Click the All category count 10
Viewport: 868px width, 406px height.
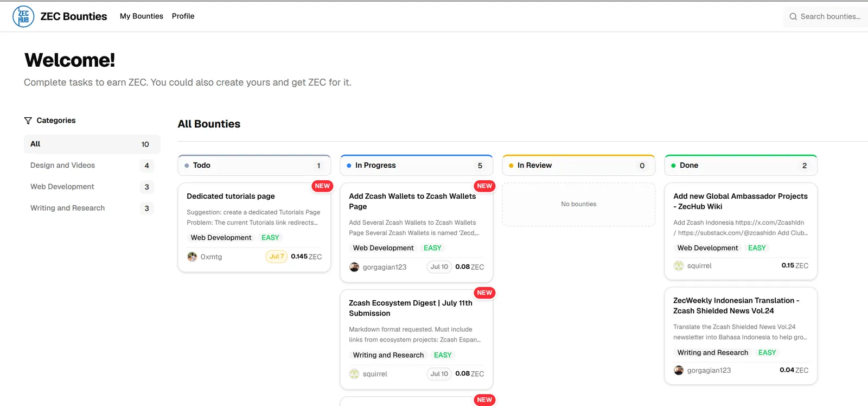coord(145,144)
